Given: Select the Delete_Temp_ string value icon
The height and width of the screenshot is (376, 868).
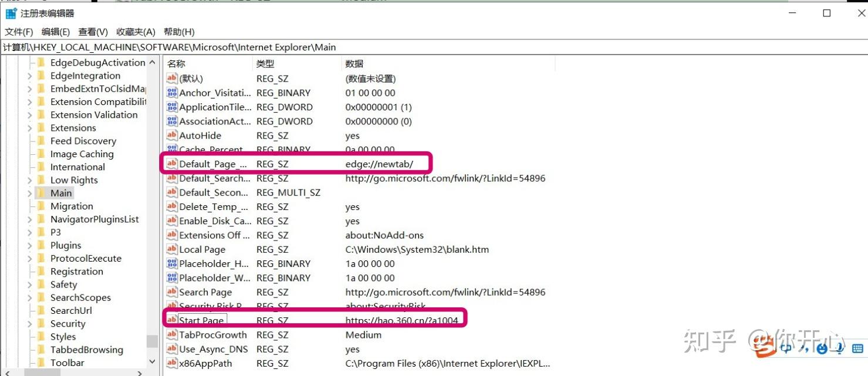Looking at the screenshot, I should [x=172, y=206].
